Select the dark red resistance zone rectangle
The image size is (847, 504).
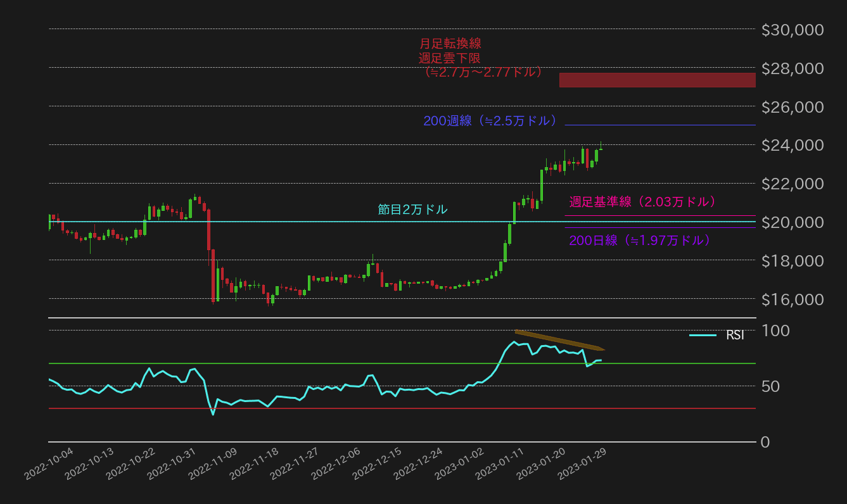click(x=657, y=80)
